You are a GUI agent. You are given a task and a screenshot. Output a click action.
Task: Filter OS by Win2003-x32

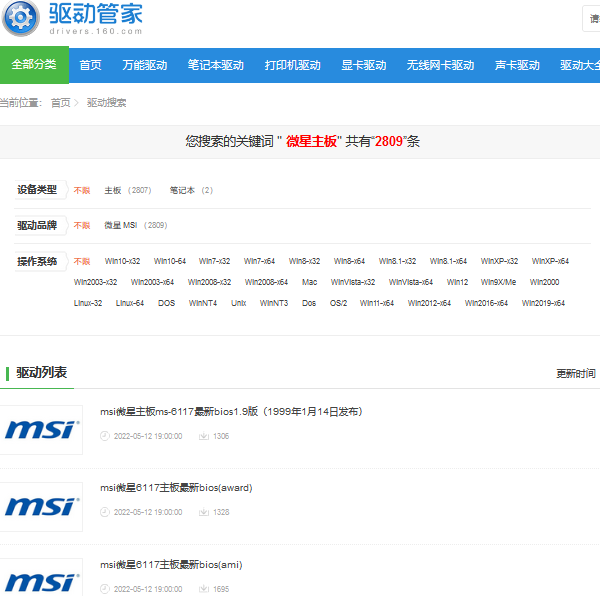[95, 282]
